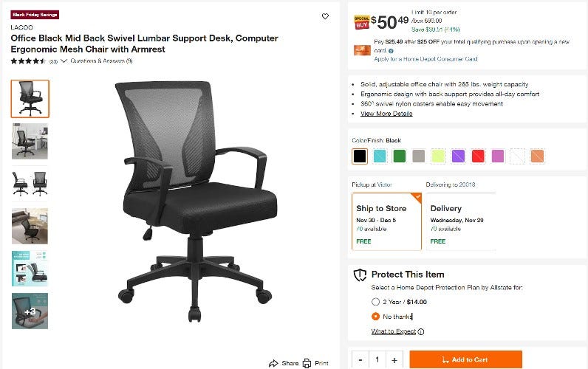Click info icon beside new card offer
Image resolution: width=588 pixels, height=369 pixels.
click(x=391, y=51)
